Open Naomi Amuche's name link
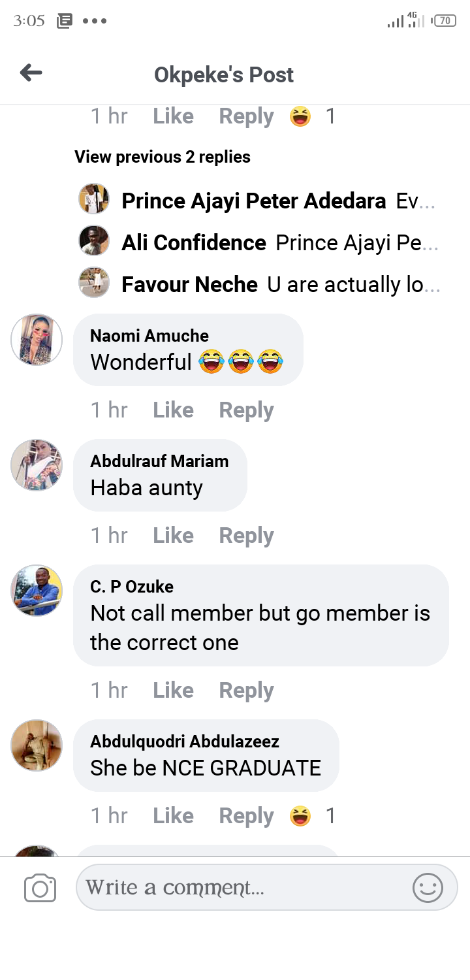 click(x=149, y=336)
